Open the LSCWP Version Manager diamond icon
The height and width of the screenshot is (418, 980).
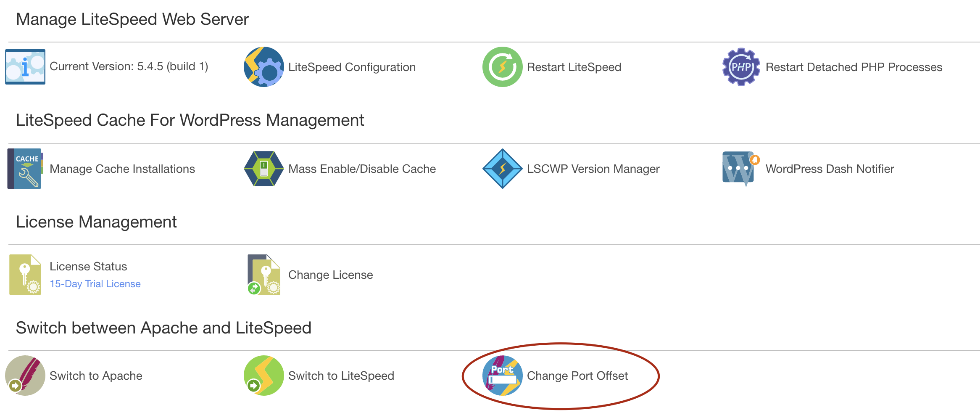502,169
